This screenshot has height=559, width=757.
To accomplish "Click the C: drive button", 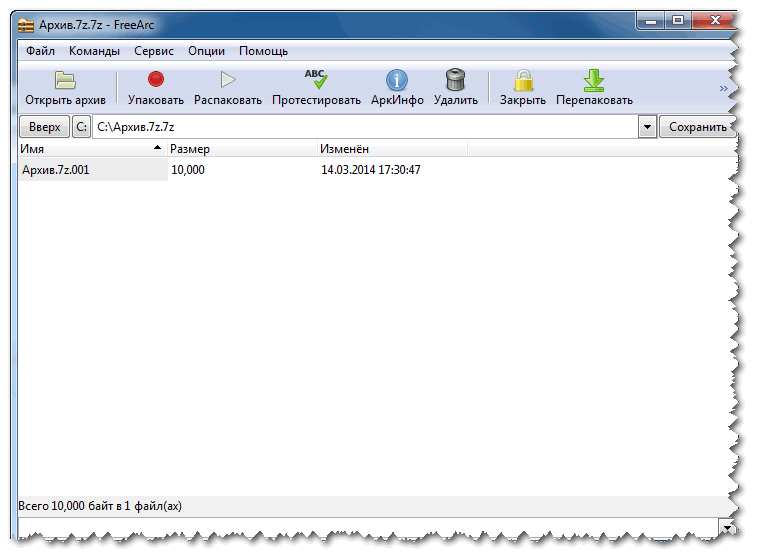I will coord(82,127).
